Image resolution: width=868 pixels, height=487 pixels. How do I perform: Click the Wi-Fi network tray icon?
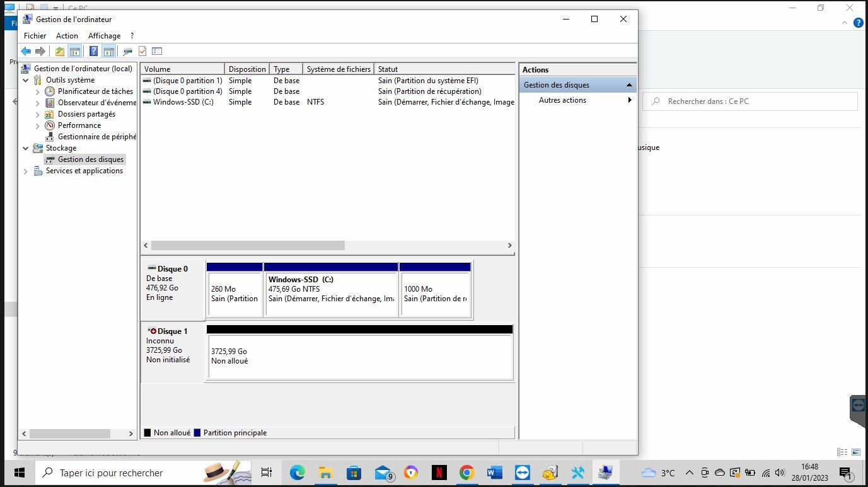point(765,473)
